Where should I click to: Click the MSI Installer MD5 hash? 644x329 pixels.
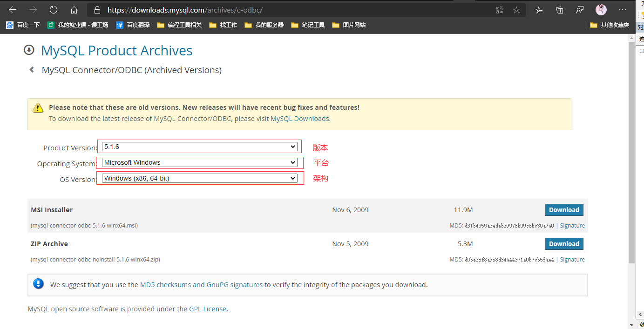pos(509,225)
